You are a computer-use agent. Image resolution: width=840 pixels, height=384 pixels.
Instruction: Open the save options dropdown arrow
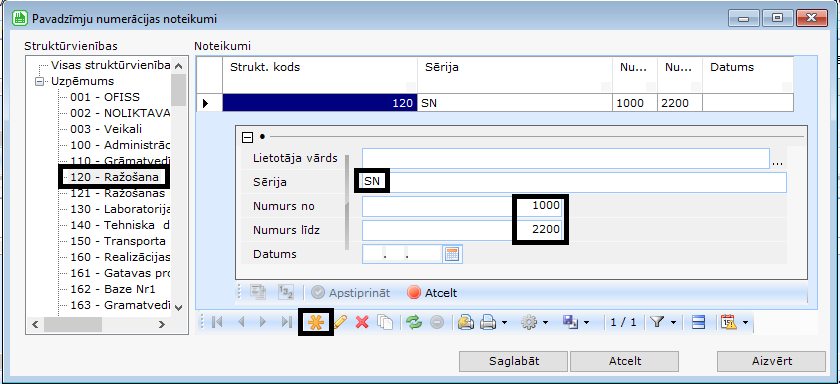(586, 322)
